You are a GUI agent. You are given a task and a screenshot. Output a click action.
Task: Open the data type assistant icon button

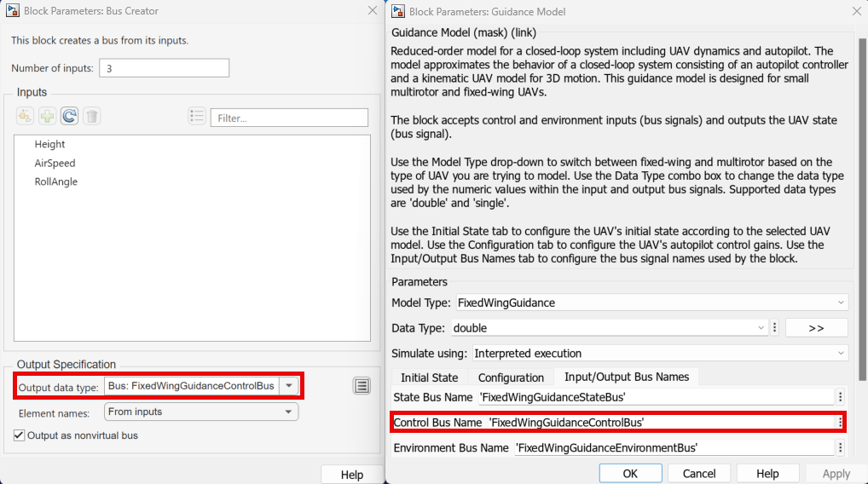(362, 386)
